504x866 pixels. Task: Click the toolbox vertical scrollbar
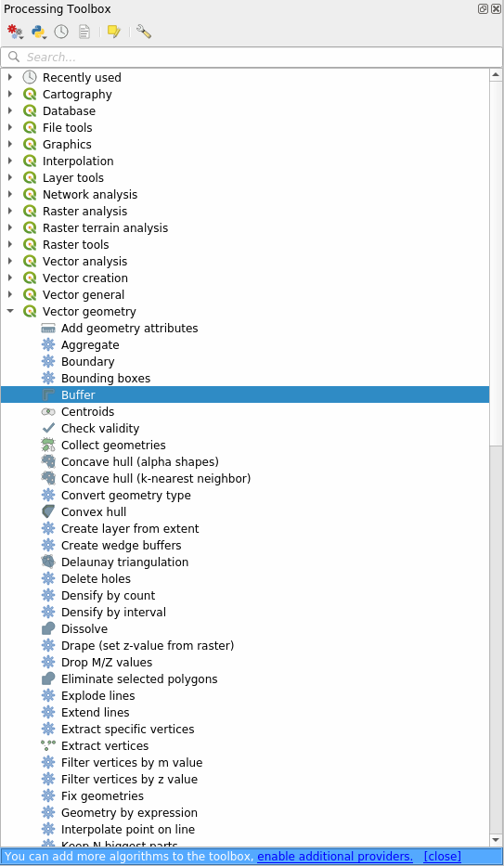click(x=496, y=458)
